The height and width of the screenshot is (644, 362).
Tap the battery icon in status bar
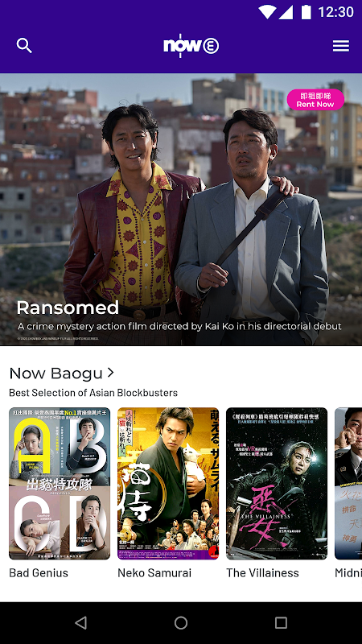(x=306, y=12)
